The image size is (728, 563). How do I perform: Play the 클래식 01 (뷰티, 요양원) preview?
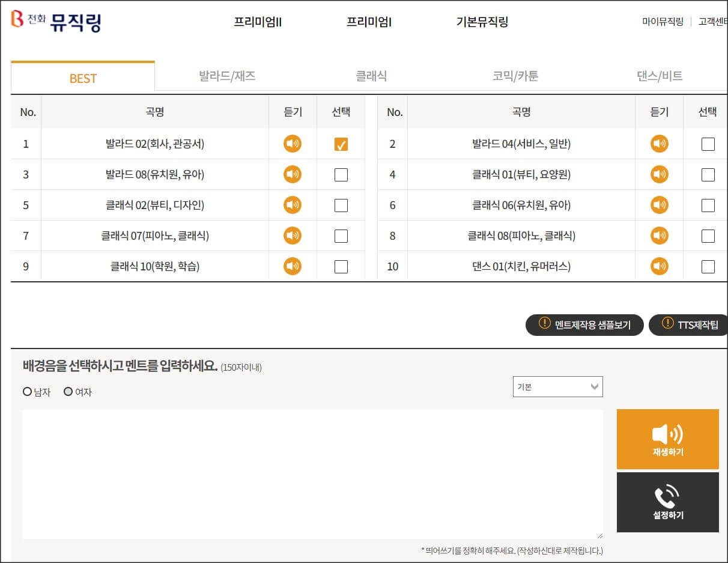pyautogui.click(x=660, y=174)
